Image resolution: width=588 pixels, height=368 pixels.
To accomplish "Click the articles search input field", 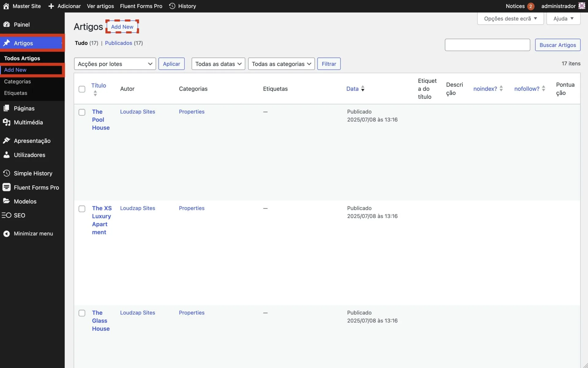I will tap(487, 45).
